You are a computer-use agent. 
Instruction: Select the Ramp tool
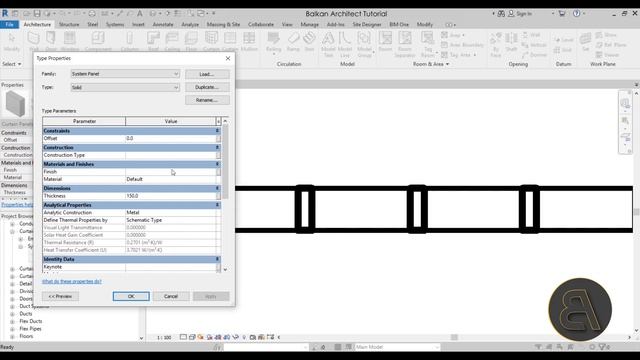[293, 42]
